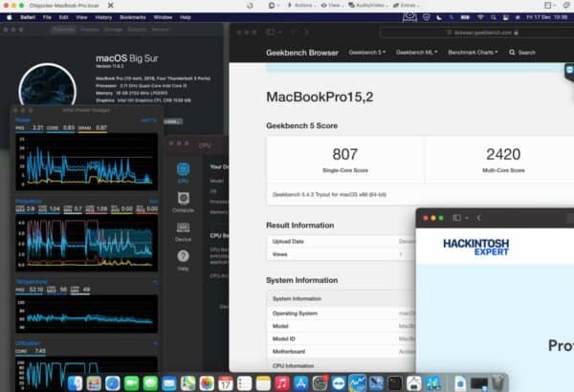
Task: Click the macOS Big Sur artwork in About window
Action: (x=48, y=86)
